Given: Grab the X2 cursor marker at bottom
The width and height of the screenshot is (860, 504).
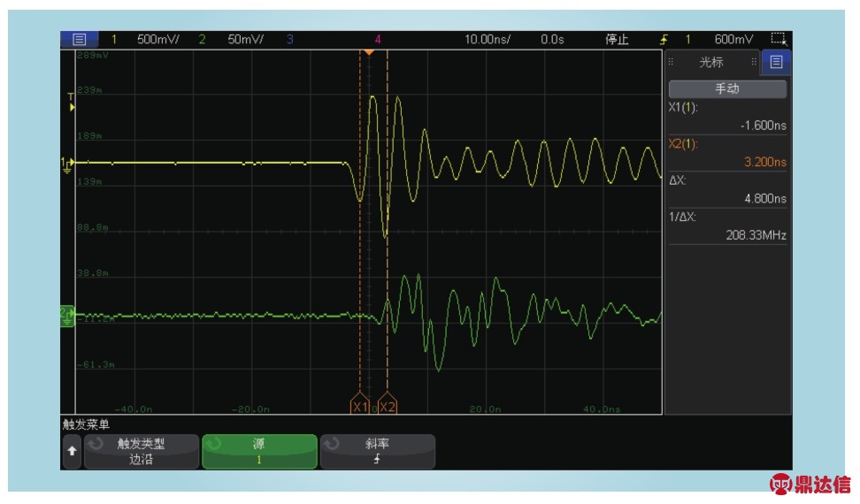Looking at the screenshot, I should click(388, 404).
